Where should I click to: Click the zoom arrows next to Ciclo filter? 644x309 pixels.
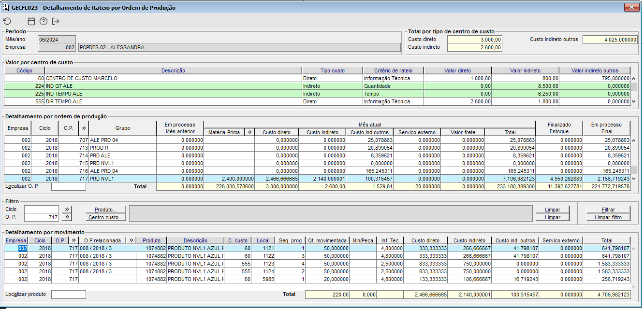click(67, 210)
